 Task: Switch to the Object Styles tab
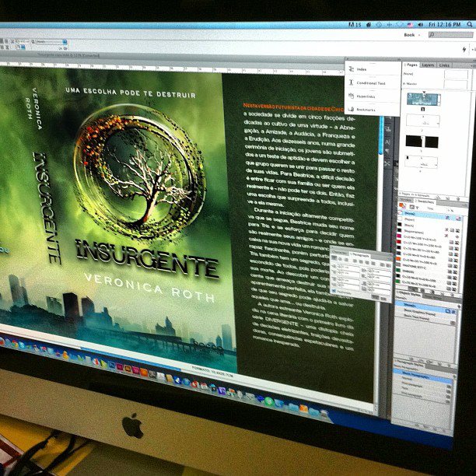click(410, 295)
